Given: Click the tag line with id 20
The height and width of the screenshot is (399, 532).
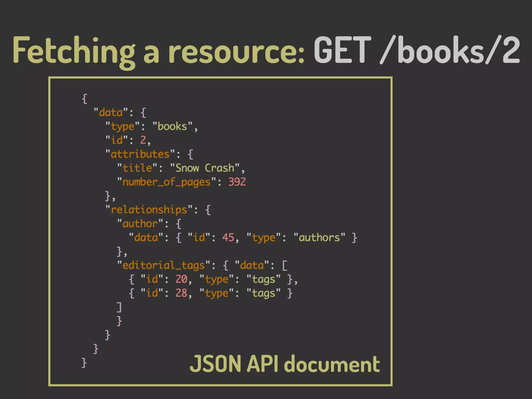Looking at the screenshot, I should point(213,280).
